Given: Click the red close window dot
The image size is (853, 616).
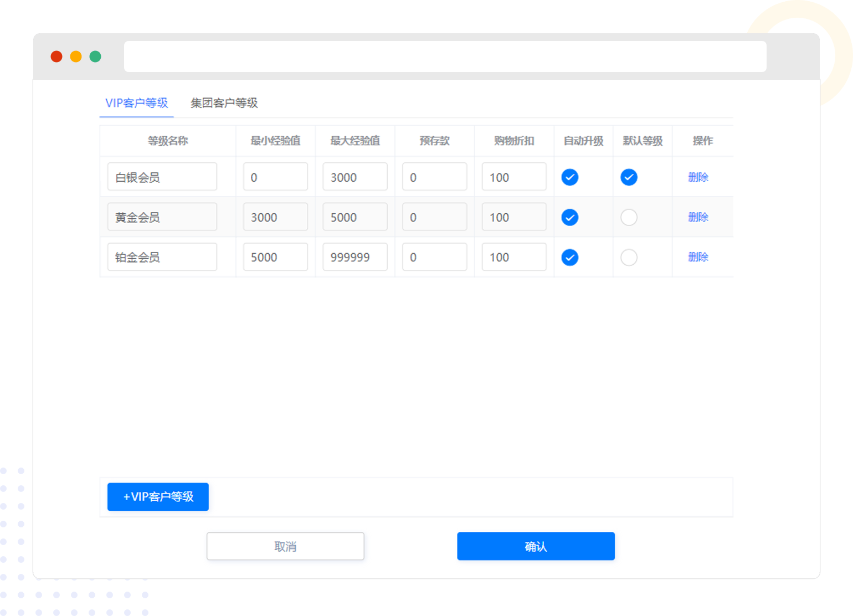Looking at the screenshot, I should pyautogui.click(x=56, y=57).
